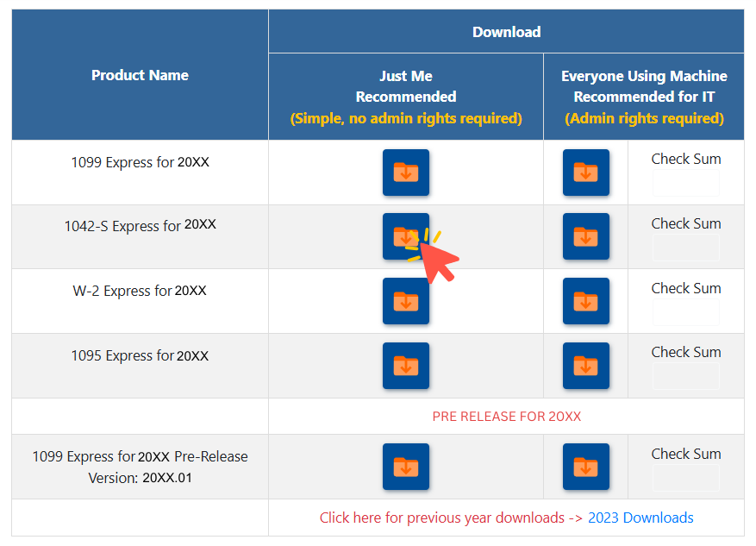The image size is (756, 546).
Task: Download 1042-S Express admin version for Everyone
Action: coord(586,236)
